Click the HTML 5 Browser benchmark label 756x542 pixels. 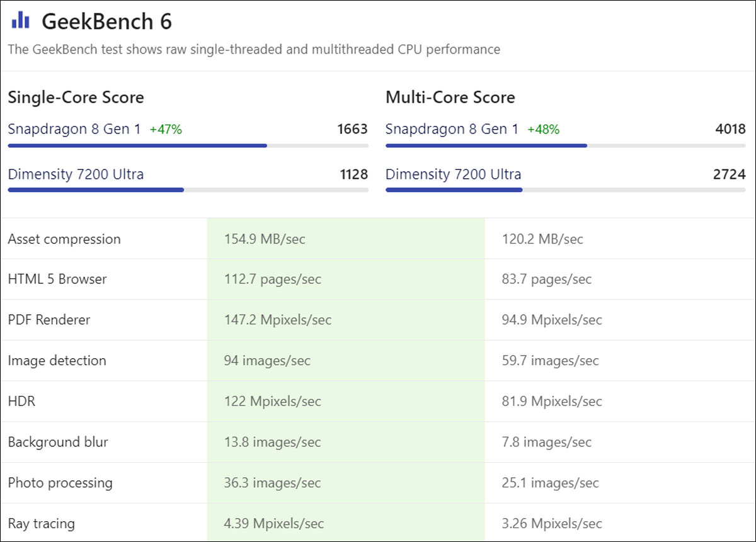pyautogui.click(x=57, y=279)
